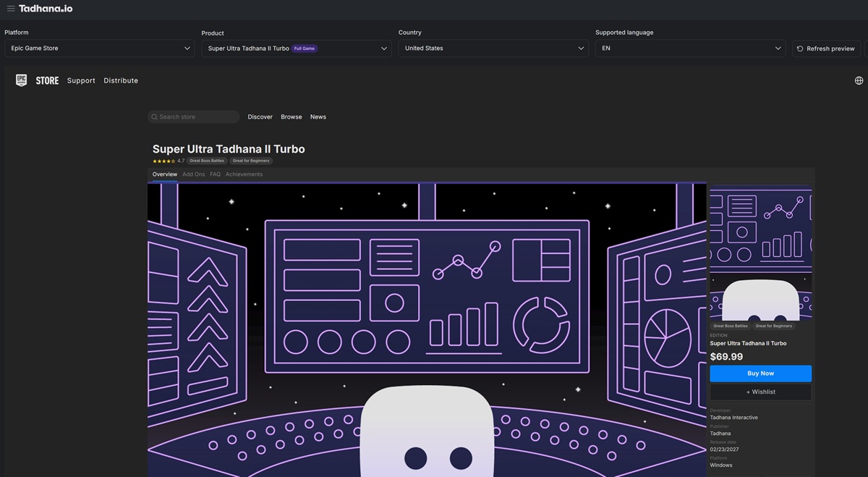Click the Super Ultra Tadhana II Turbo page title

tap(229, 149)
